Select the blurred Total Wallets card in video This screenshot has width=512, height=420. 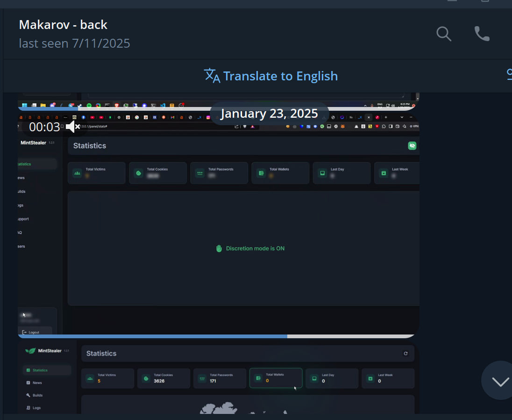[280, 173]
